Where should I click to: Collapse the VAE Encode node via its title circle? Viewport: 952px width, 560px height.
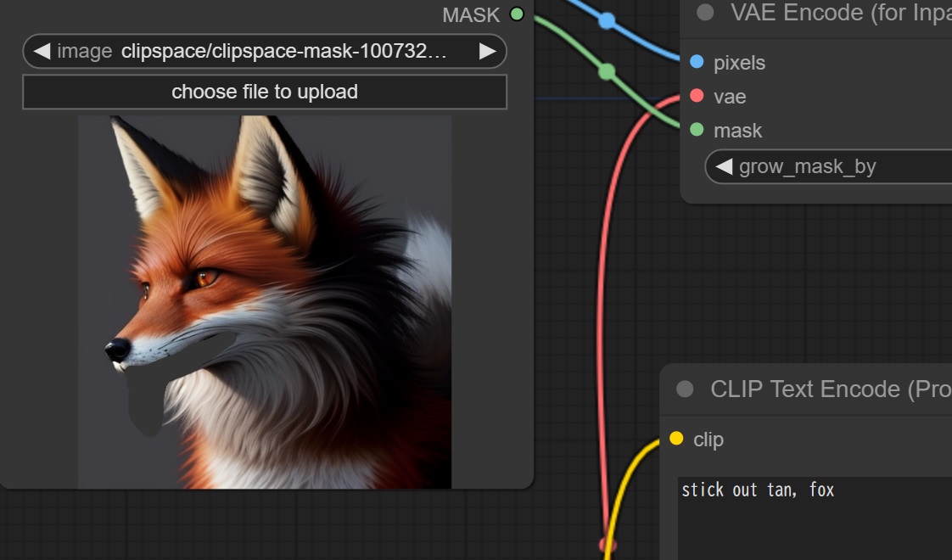[x=703, y=12]
